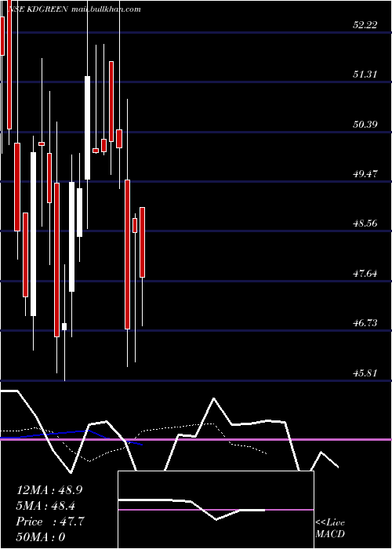392x549 pixels.
Task: Click the 48.56 price level label
Action: point(365,223)
